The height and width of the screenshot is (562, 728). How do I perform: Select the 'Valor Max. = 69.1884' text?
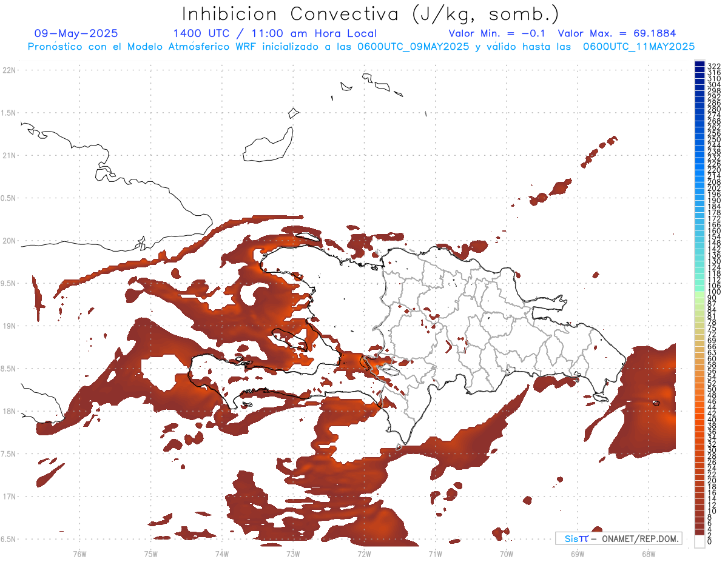[617, 33]
